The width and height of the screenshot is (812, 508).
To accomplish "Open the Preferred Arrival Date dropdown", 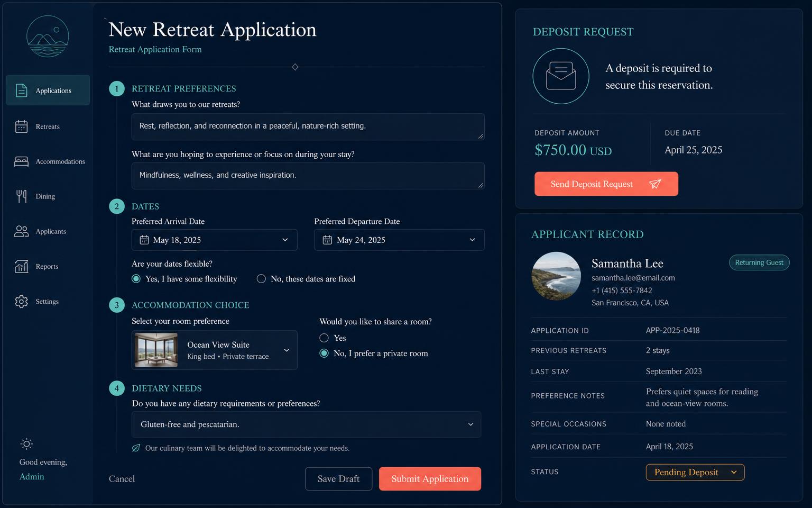I will click(x=214, y=240).
